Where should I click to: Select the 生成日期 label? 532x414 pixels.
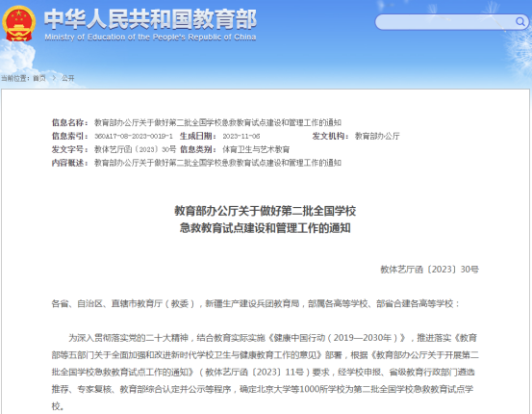(198, 136)
